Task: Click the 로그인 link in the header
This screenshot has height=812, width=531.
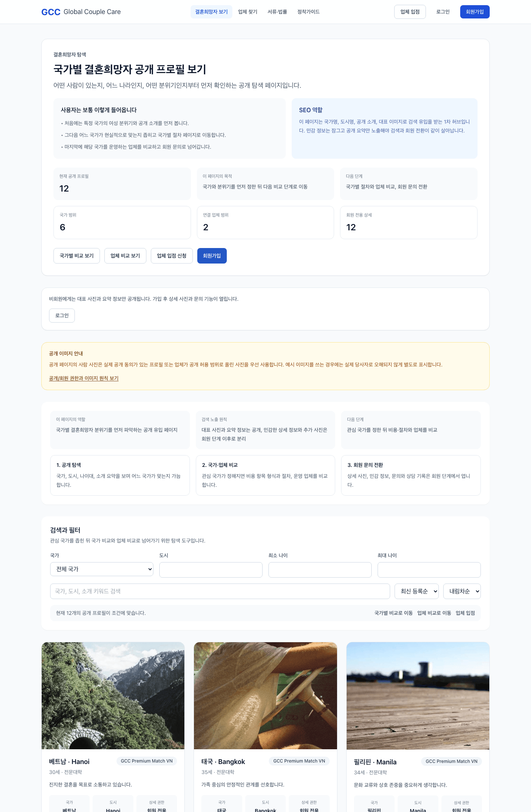Action: point(443,12)
